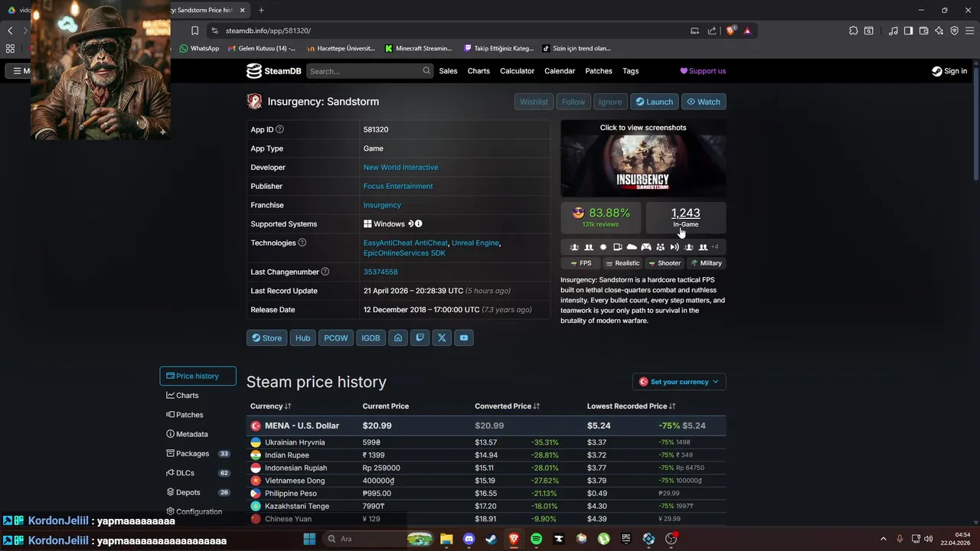Open the Twitch link icon

coord(420,337)
